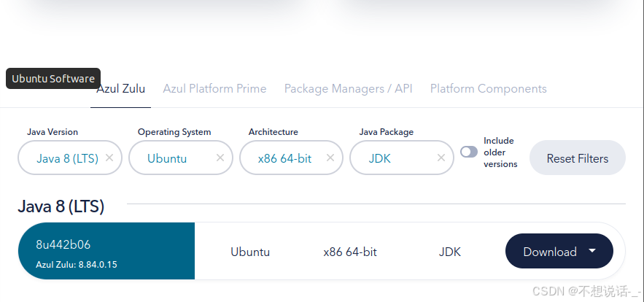Open the Java Version dropdown
644x302 pixels.
[70, 158]
